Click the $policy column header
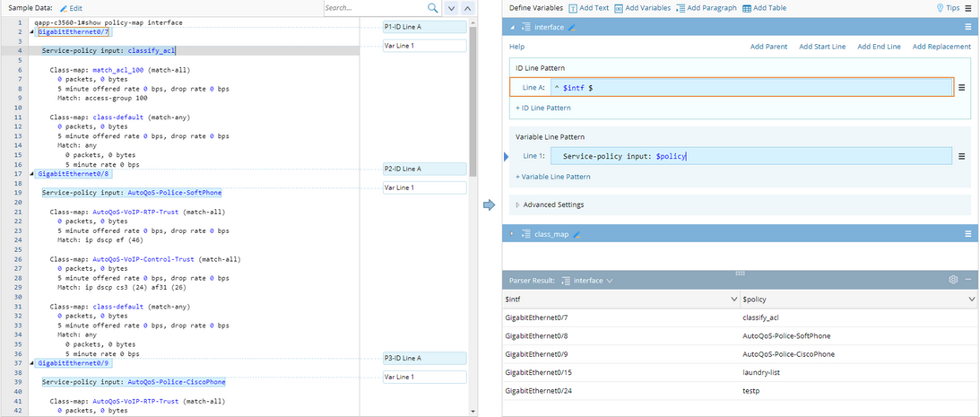The height and width of the screenshot is (417, 980). click(859, 300)
